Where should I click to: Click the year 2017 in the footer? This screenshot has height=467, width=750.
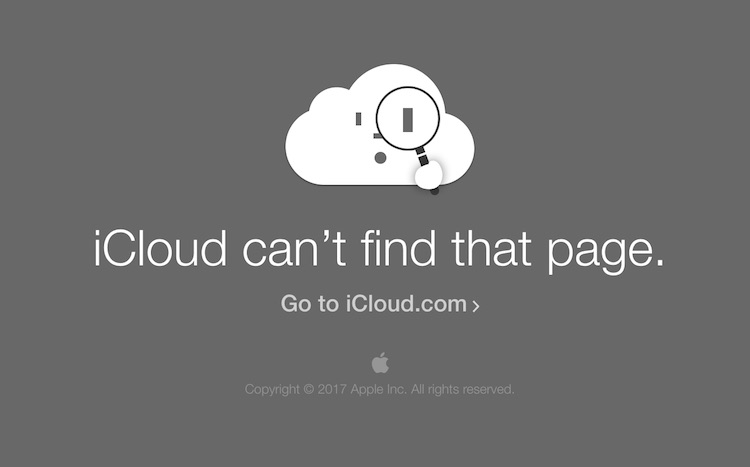[332, 389]
